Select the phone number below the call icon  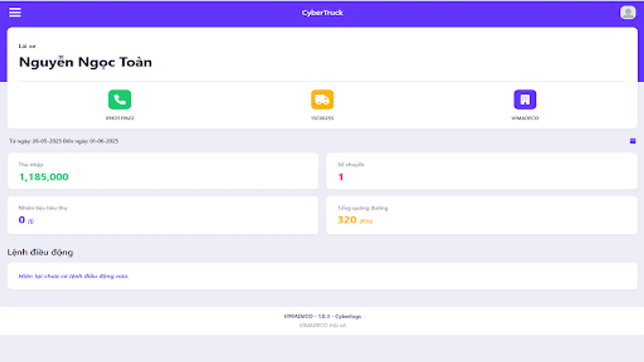(x=120, y=118)
